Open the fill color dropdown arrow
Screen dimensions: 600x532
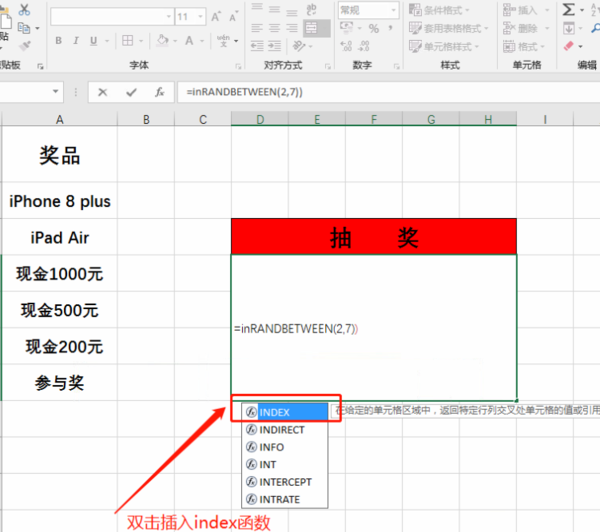(175, 41)
